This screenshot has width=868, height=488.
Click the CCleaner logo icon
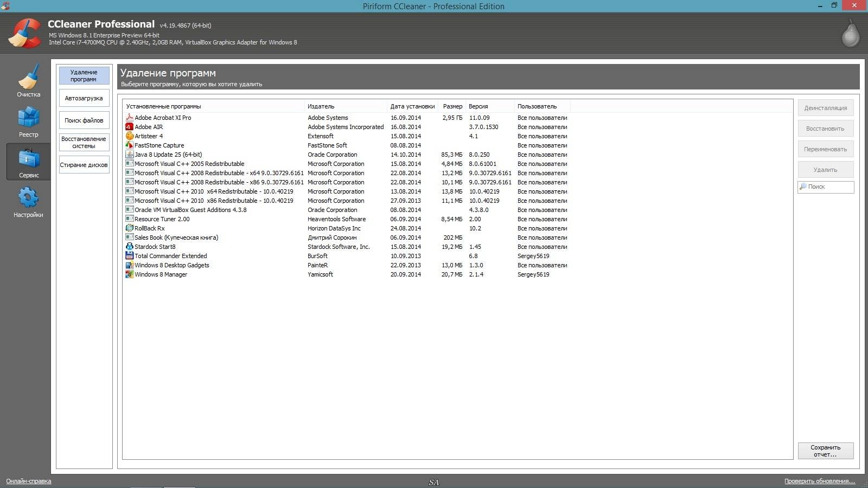(24, 33)
